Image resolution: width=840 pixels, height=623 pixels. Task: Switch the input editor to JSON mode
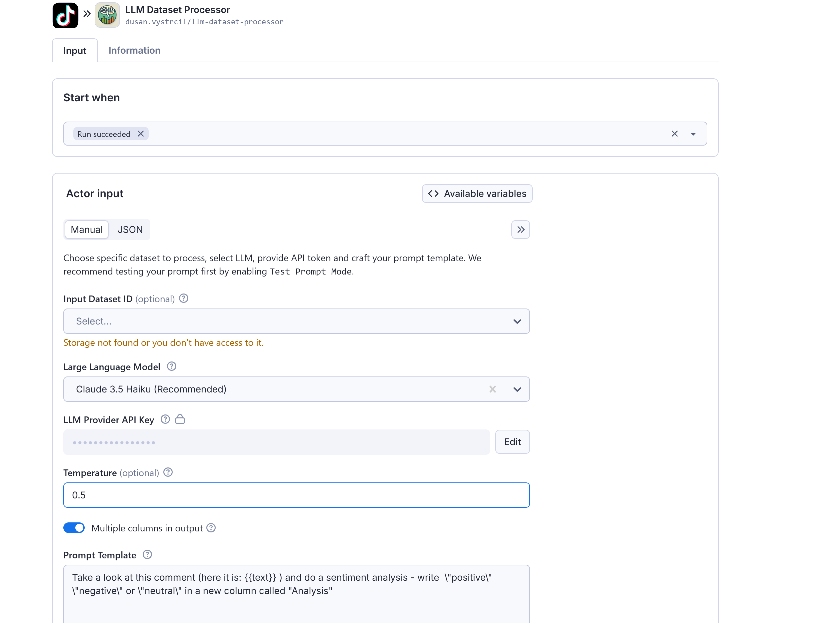point(130,230)
